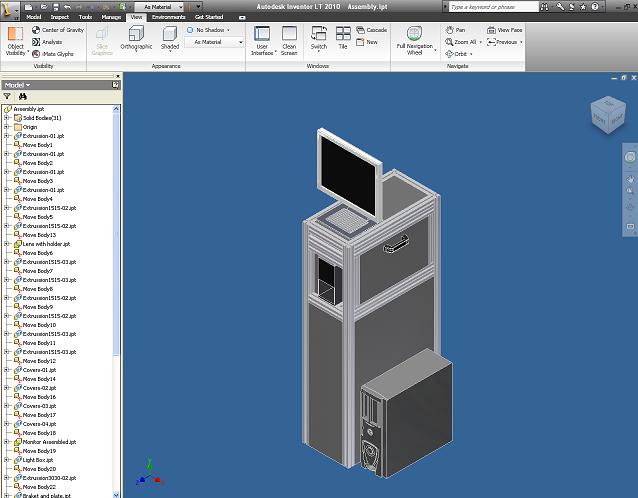Click the ViewCube in the viewport
Screen dimensions: 638x498
pyautogui.click(x=608, y=115)
